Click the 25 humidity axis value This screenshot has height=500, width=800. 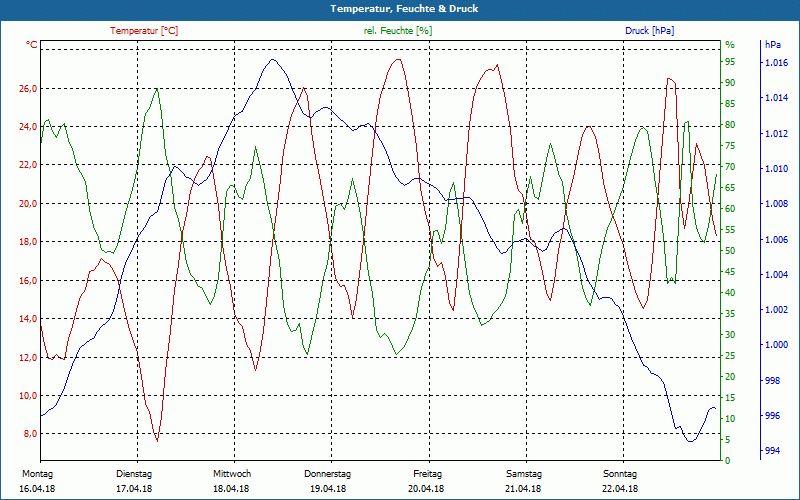click(x=730, y=356)
